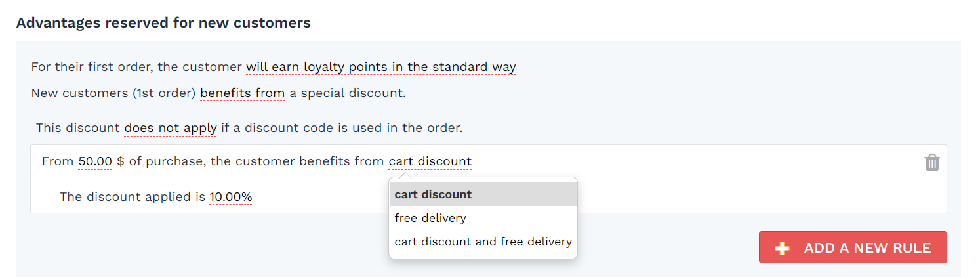Open the underlined 'cart discount' benefit selector
Screen dimensions: 980x277
tap(430, 161)
